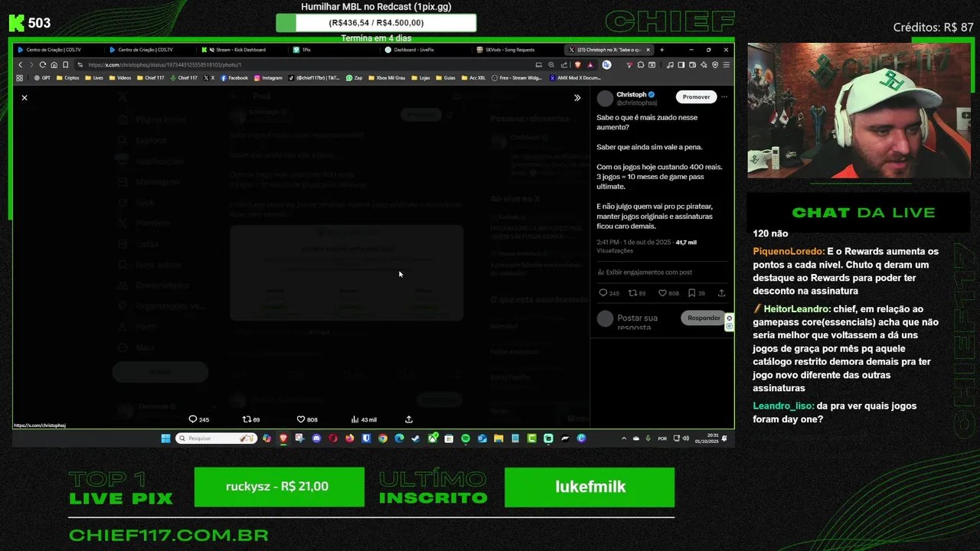
Task: Click the Brave shields lion icon in address bar
Action: click(x=577, y=65)
